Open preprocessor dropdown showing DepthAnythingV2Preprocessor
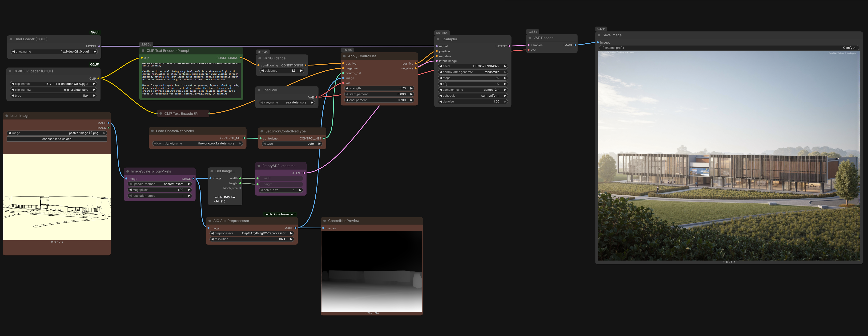Viewport: 868px width, 336px height. [252, 234]
